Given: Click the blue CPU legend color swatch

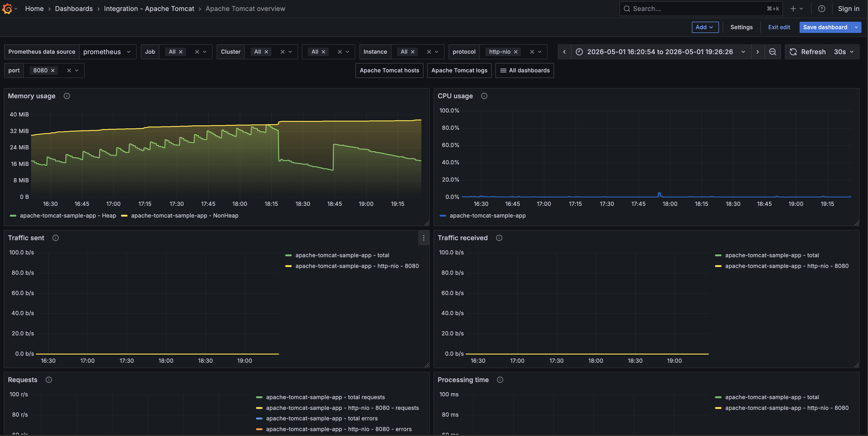Looking at the screenshot, I should [x=443, y=215].
